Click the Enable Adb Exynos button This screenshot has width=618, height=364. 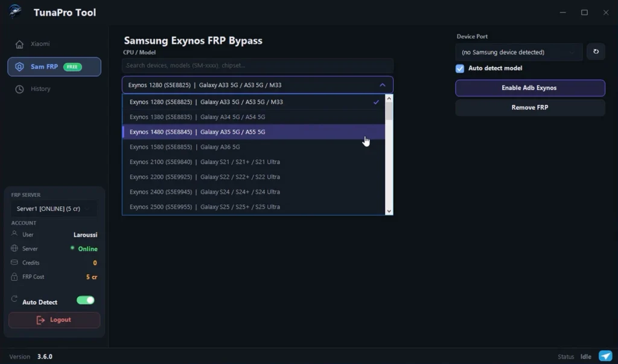(x=530, y=88)
